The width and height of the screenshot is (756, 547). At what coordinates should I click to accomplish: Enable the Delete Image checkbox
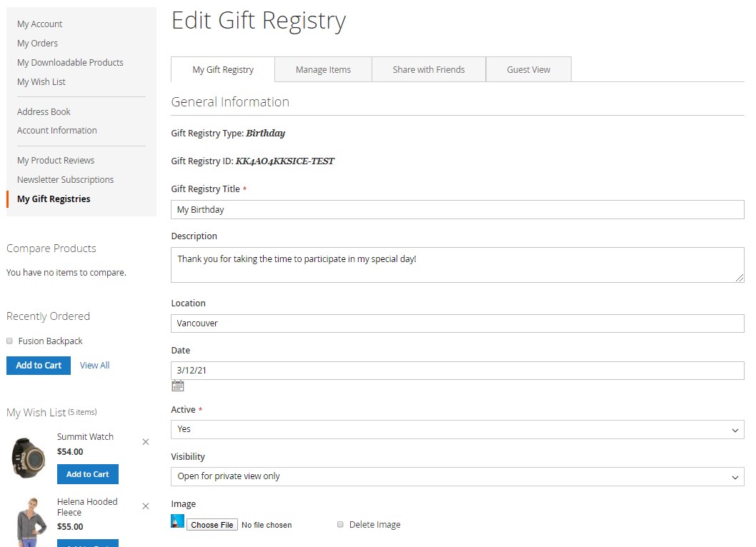(340, 525)
